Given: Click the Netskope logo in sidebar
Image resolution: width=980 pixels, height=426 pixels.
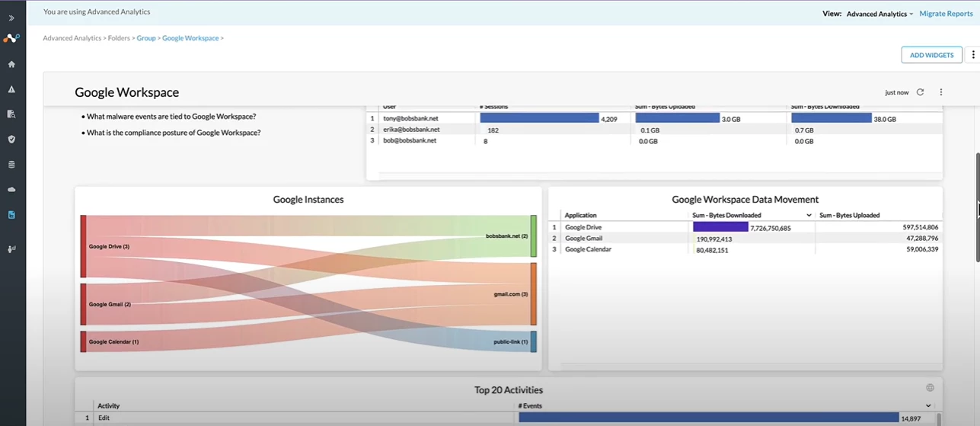Looking at the screenshot, I should click(x=11, y=38).
